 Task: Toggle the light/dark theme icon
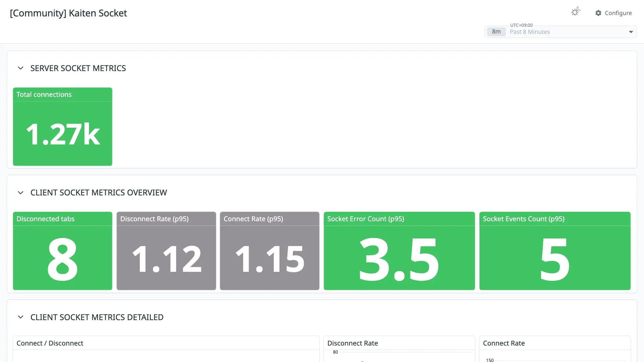575,12
